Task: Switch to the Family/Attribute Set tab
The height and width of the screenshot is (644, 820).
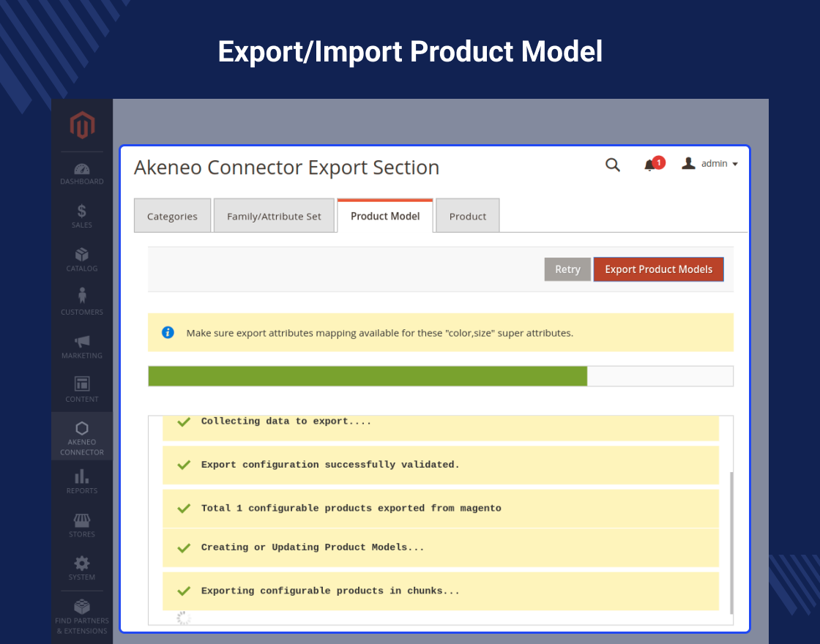Action: (x=274, y=215)
